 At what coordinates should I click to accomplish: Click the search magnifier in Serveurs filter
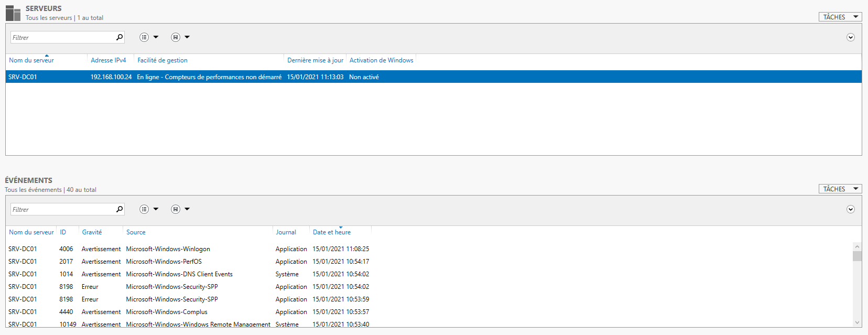point(120,37)
